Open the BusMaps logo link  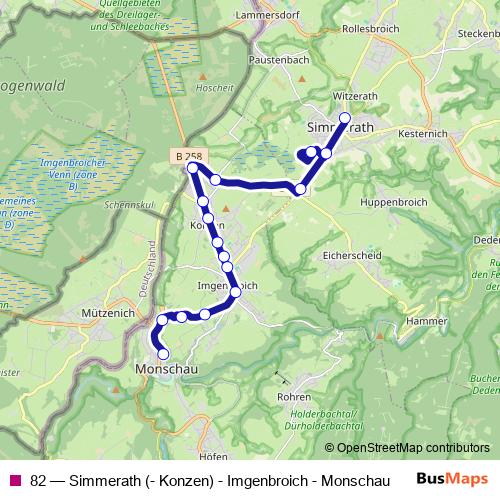pyautogui.click(x=452, y=479)
